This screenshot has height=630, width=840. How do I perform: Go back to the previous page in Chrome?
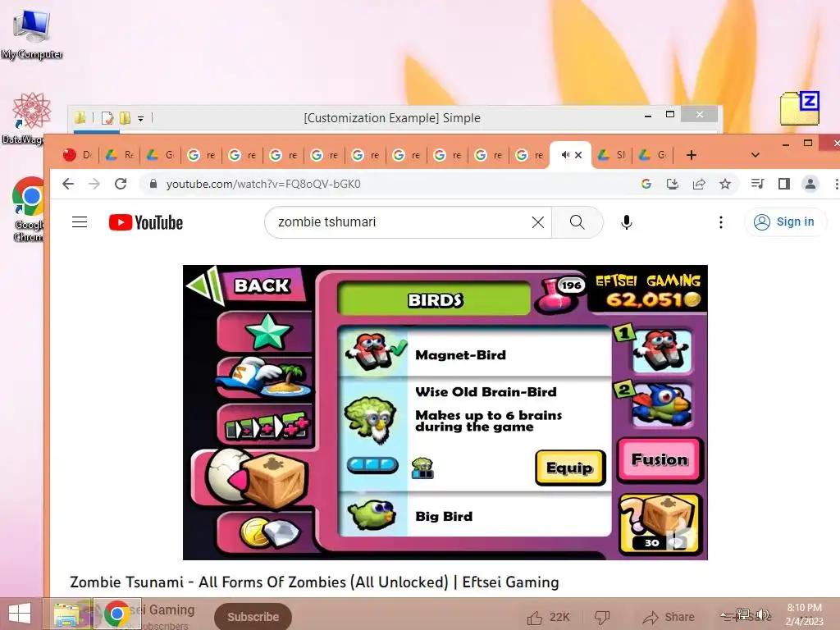[68, 184]
